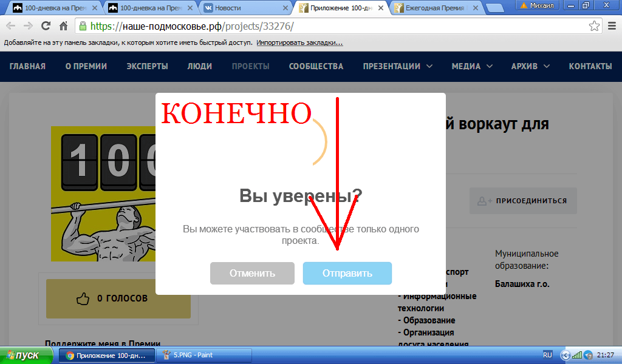The height and width of the screenshot is (364, 622).
Task: Expand the МЕДИА dropdown menu
Action: (x=471, y=66)
